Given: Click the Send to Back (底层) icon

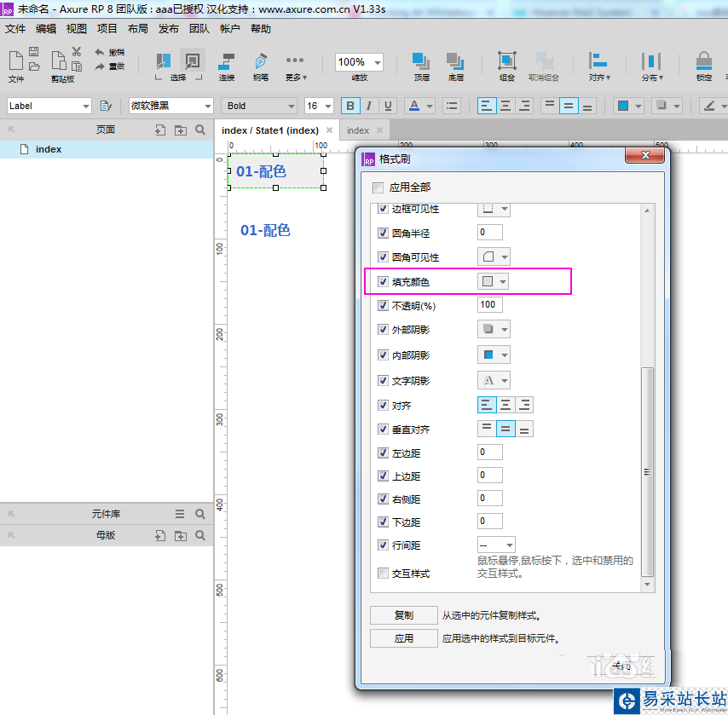Looking at the screenshot, I should (x=455, y=62).
